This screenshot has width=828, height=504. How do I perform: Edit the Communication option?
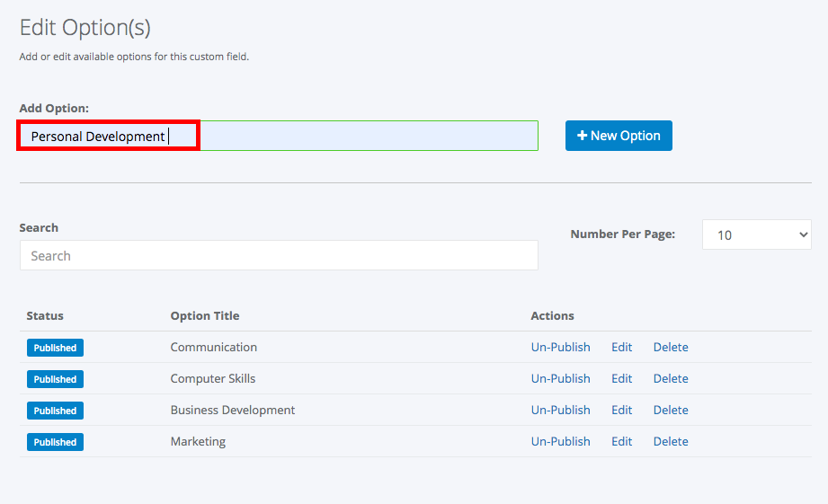point(621,348)
